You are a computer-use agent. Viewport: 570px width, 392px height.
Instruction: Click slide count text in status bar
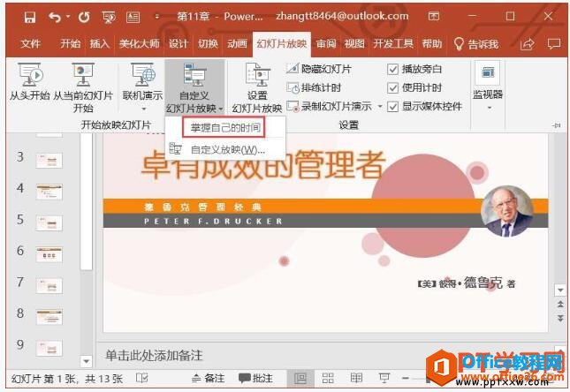(x=67, y=379)
